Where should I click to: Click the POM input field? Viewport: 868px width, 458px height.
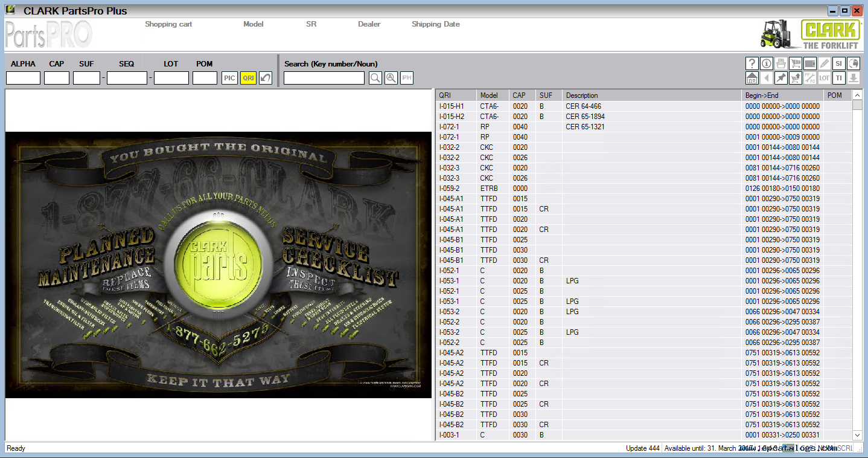click(205, 78)
